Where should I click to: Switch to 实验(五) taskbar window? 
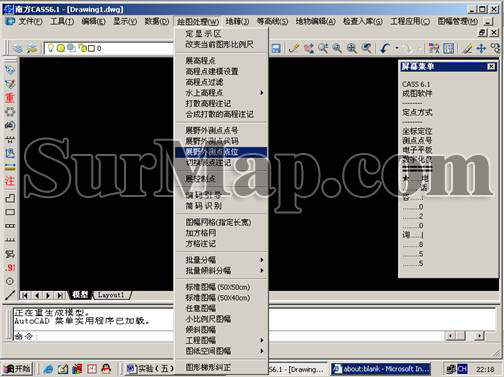pos(150,369)
